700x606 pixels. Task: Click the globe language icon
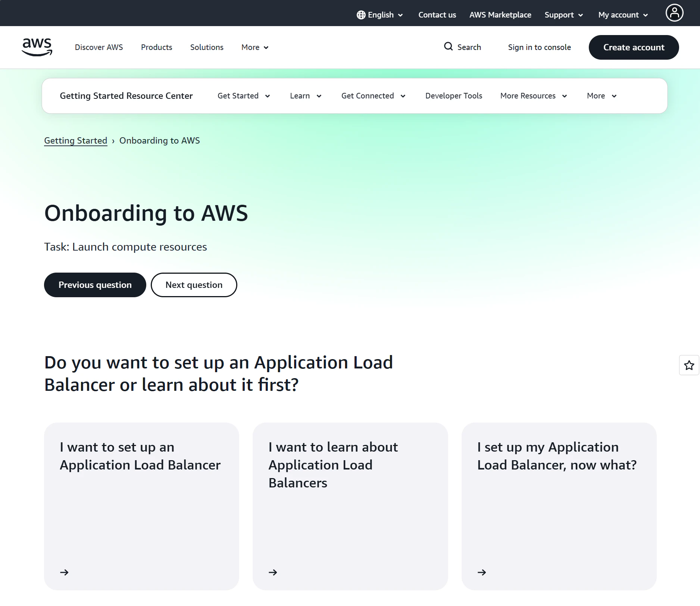[x=361, y=15]
